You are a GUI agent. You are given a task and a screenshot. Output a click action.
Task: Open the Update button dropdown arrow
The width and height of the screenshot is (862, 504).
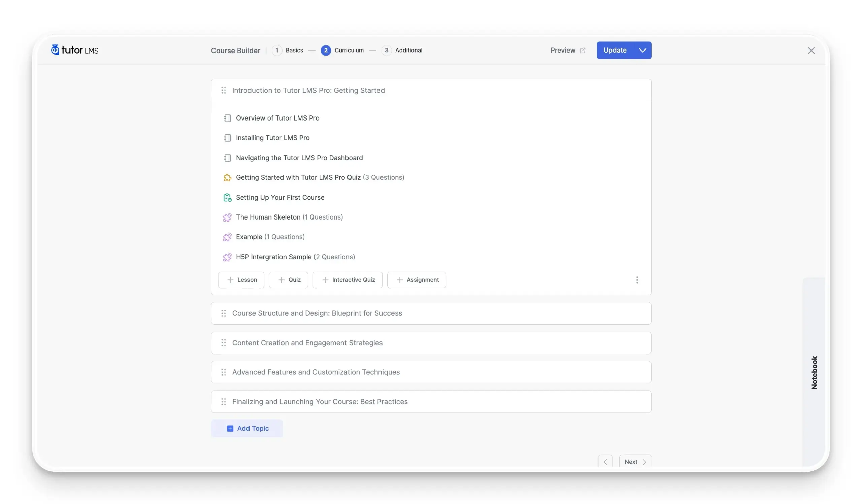[x=642, y=50]
